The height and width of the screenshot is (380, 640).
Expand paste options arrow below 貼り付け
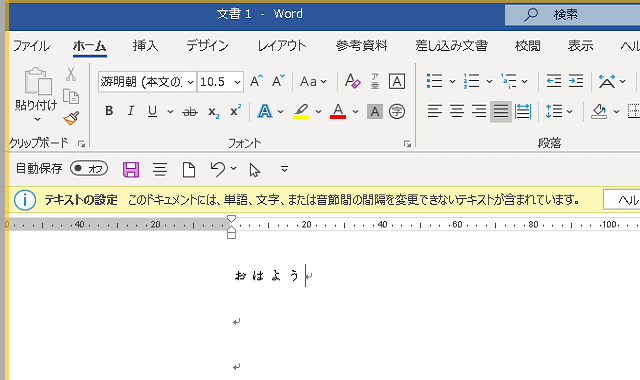(37, 120)
